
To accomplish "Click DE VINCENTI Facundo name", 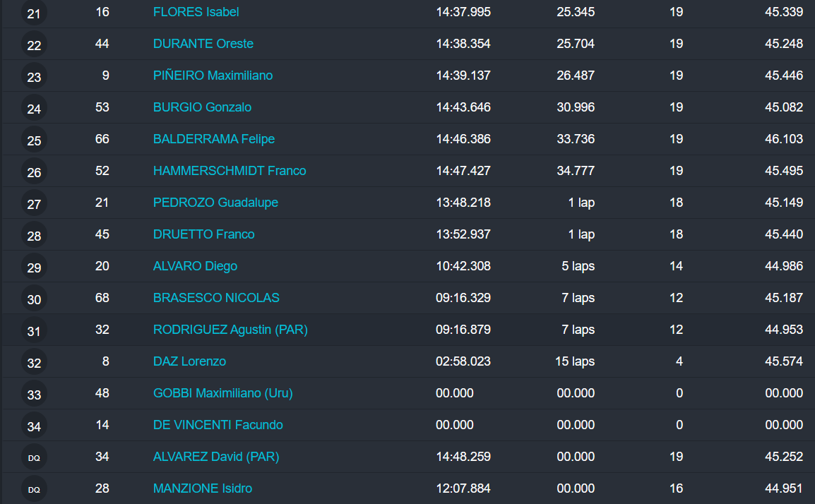I will pyautogui.click(x=218, y=425).
